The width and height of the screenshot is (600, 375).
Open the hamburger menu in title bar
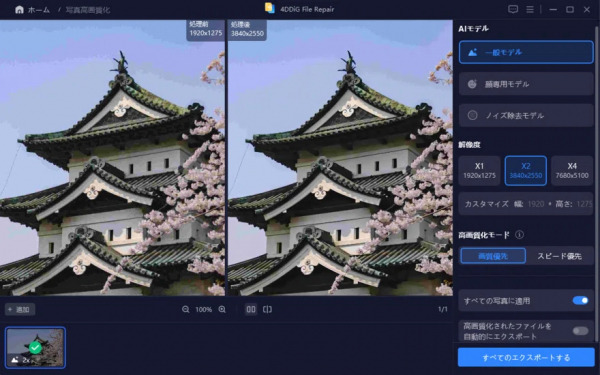530,9
